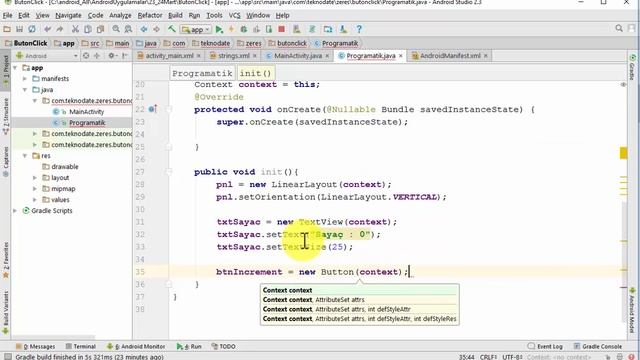Select MainActivity in project tree

(x=86, y=112)
